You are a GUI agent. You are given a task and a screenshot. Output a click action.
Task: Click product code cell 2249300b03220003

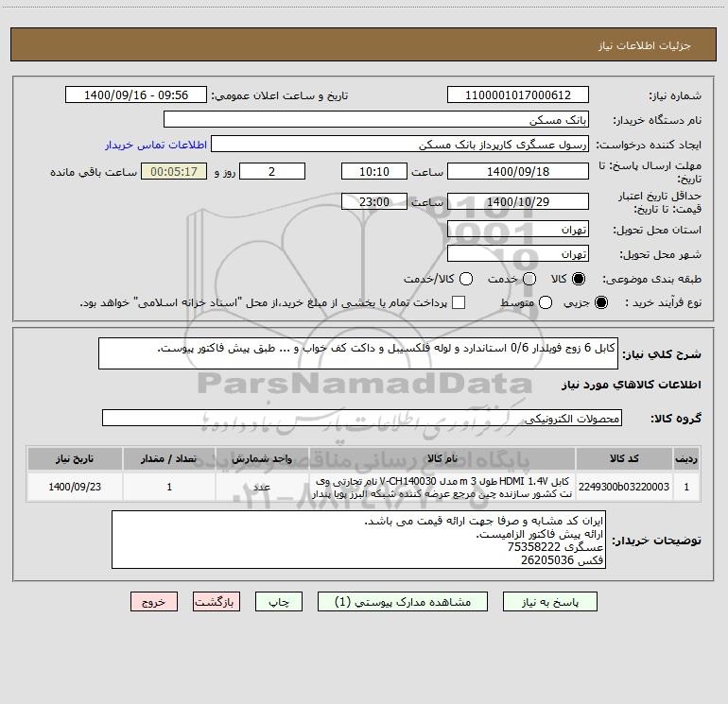tap(624, 487)
